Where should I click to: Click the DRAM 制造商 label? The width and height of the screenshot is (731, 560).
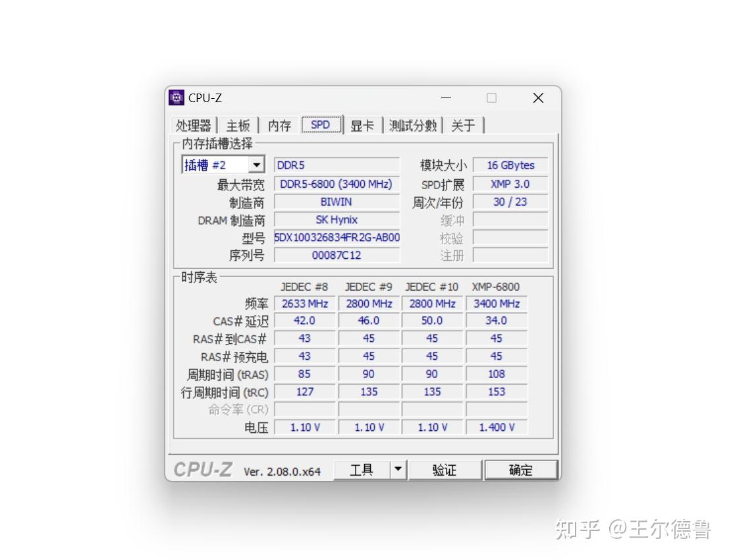click(231, 221)
